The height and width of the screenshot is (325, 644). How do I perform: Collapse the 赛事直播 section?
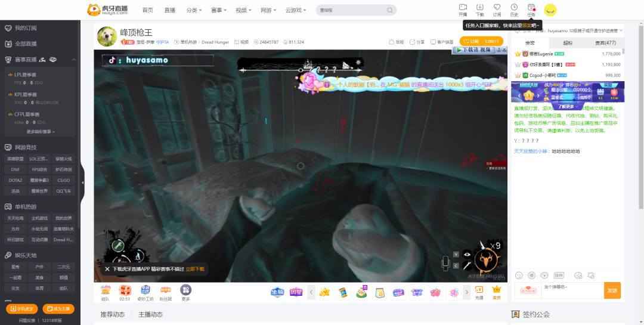click(x=74, y=60)
